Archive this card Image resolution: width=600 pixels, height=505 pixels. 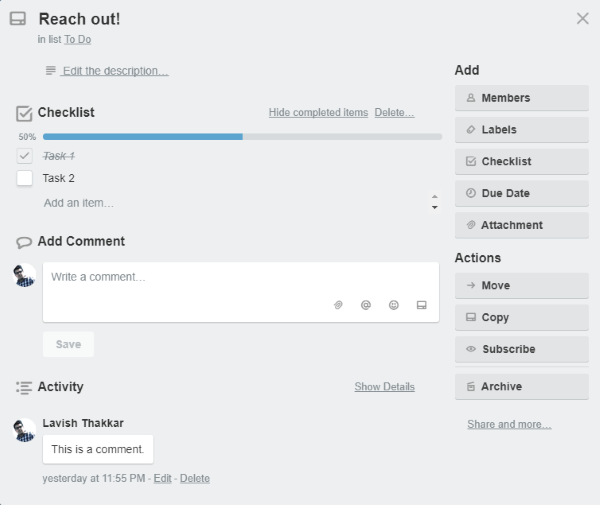point(521,387)
